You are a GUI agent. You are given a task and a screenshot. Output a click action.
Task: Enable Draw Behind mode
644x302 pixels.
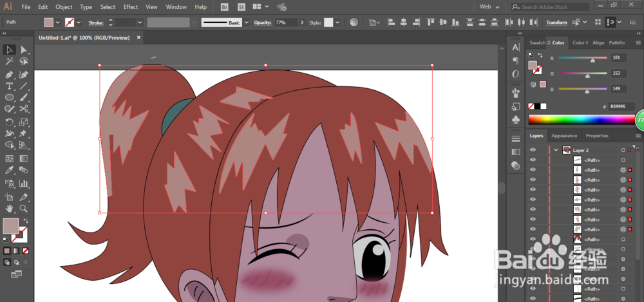(17, 262)
